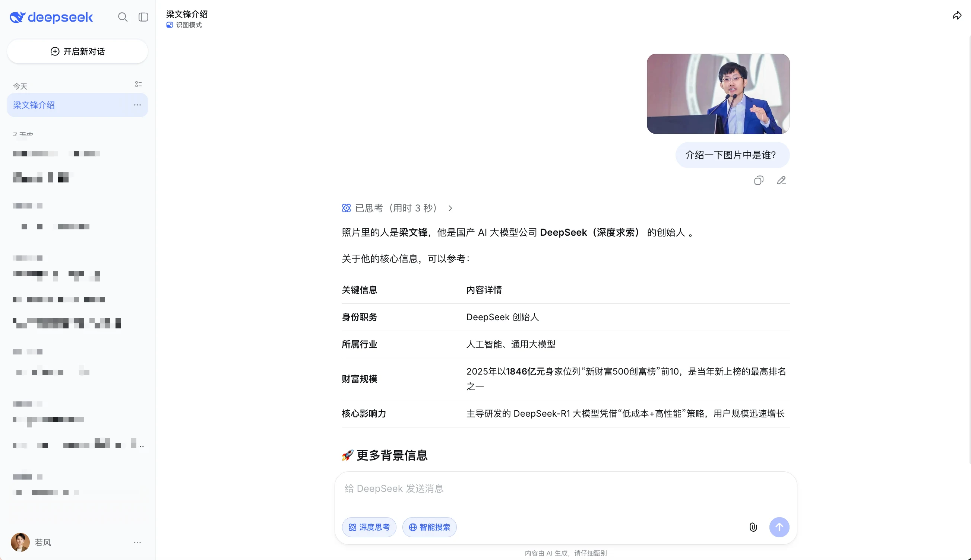Start a new chat with 开启新对话

[78, 51]
